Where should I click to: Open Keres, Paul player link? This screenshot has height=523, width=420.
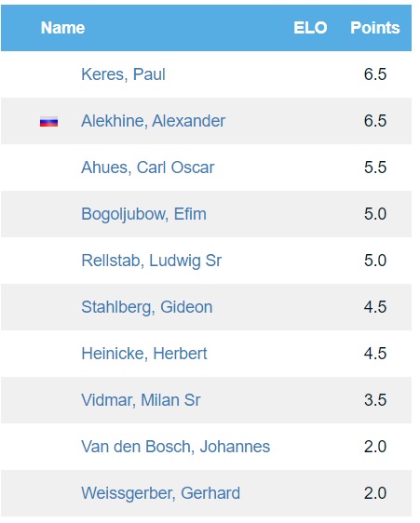123,74
